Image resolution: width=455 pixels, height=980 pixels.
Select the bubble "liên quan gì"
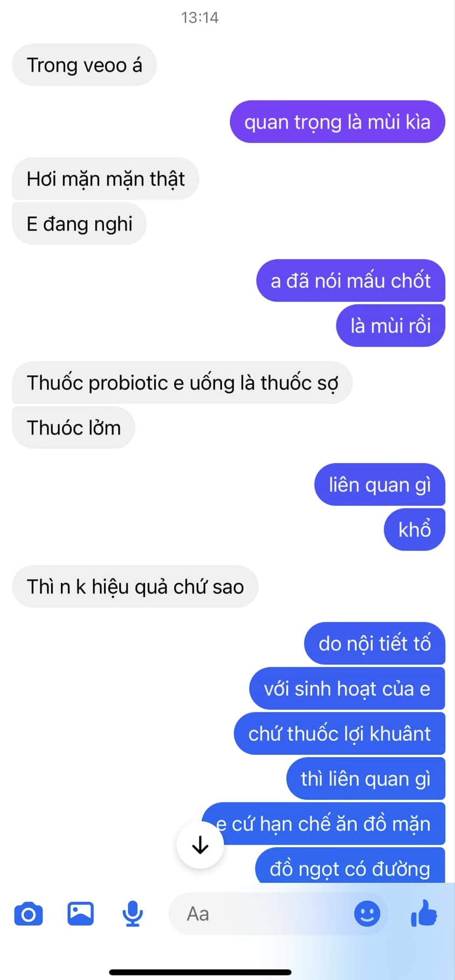pyautogui.click(x=380, y=485)
